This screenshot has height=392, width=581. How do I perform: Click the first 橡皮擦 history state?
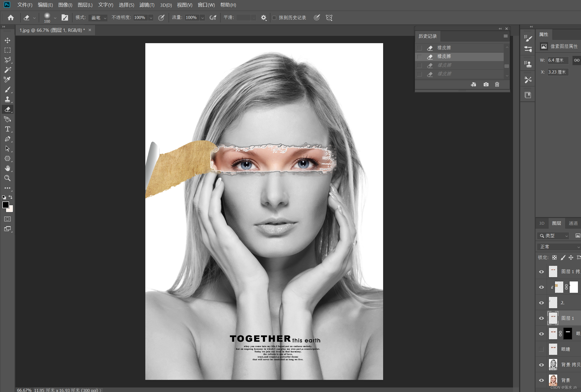coord(444,48)
